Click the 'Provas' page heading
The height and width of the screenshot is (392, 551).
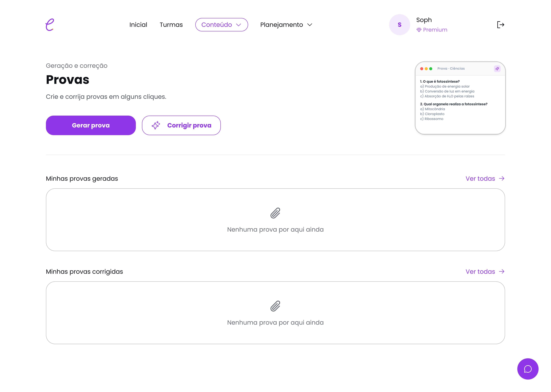coord(68,80)
